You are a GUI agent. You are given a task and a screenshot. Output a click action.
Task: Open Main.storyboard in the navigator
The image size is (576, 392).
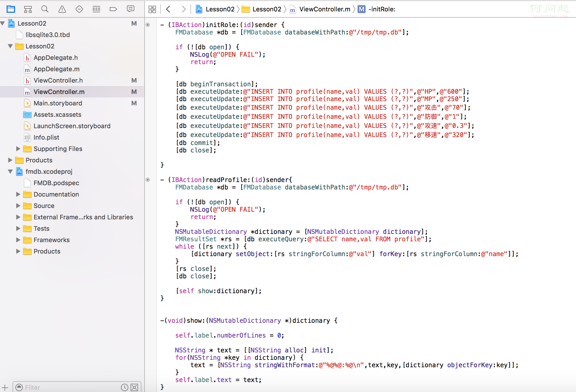coord(58,103)
